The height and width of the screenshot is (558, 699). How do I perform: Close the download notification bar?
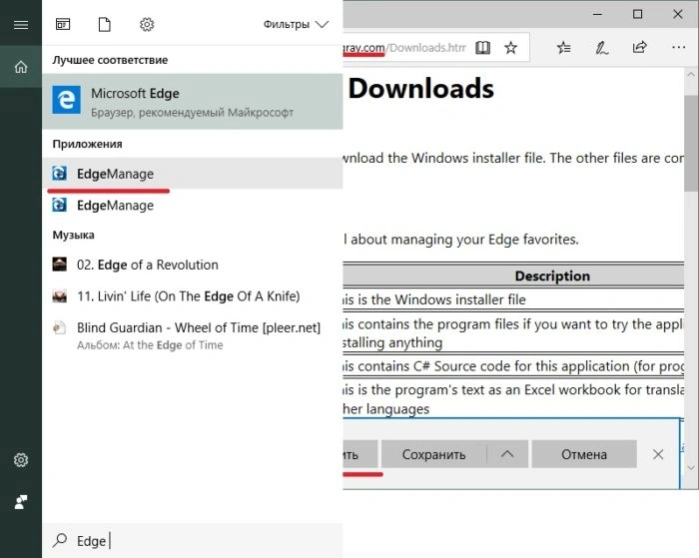click(x=658, y=454)
